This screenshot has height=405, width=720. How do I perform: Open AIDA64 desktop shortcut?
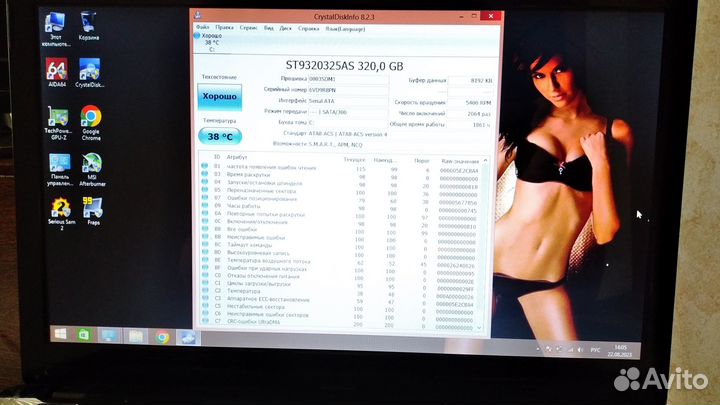(x=57, y=70)
